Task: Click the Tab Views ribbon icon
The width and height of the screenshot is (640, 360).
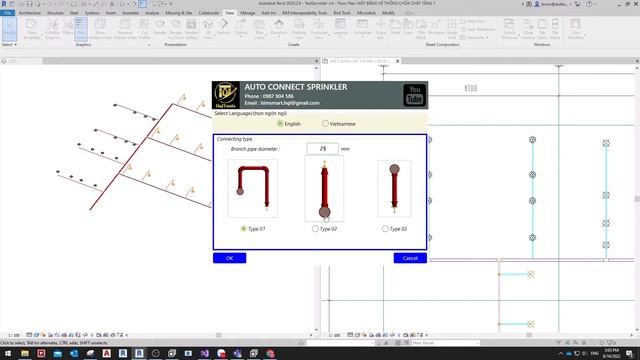Action: (542, 29)
